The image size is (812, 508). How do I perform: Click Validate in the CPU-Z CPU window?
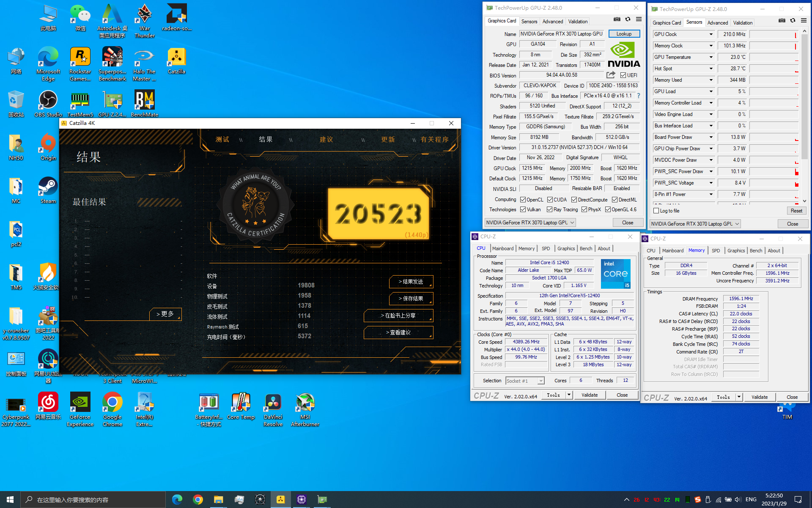pos(589,395)
